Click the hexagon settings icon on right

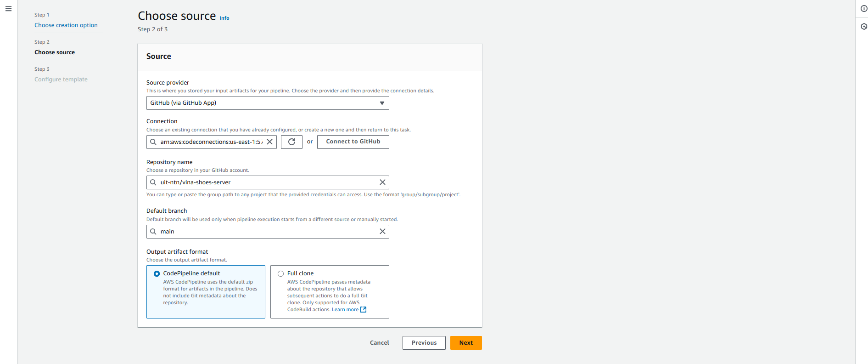coord(863,27)
